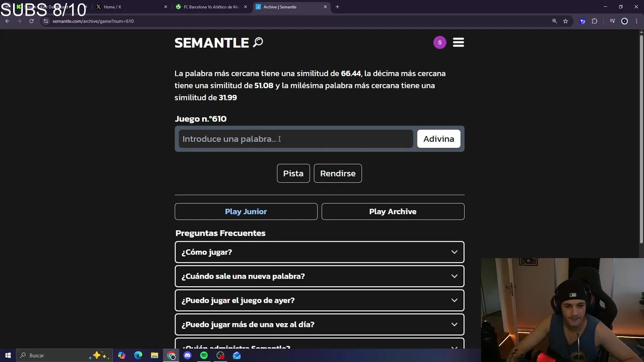Viewport: 644px width, 362px height.
Task: Request a hint with the Pista button
Action: click(293, 173)
